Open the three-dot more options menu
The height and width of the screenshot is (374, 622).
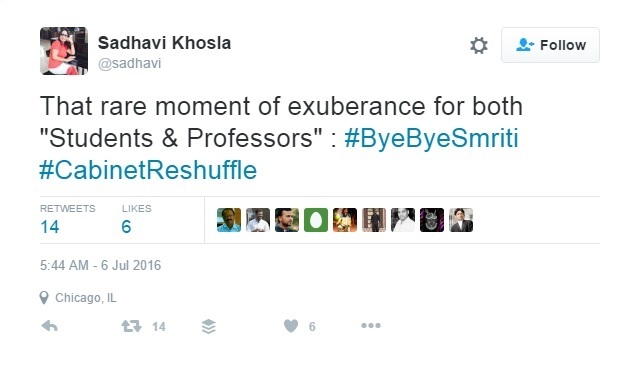coord(371,326)
